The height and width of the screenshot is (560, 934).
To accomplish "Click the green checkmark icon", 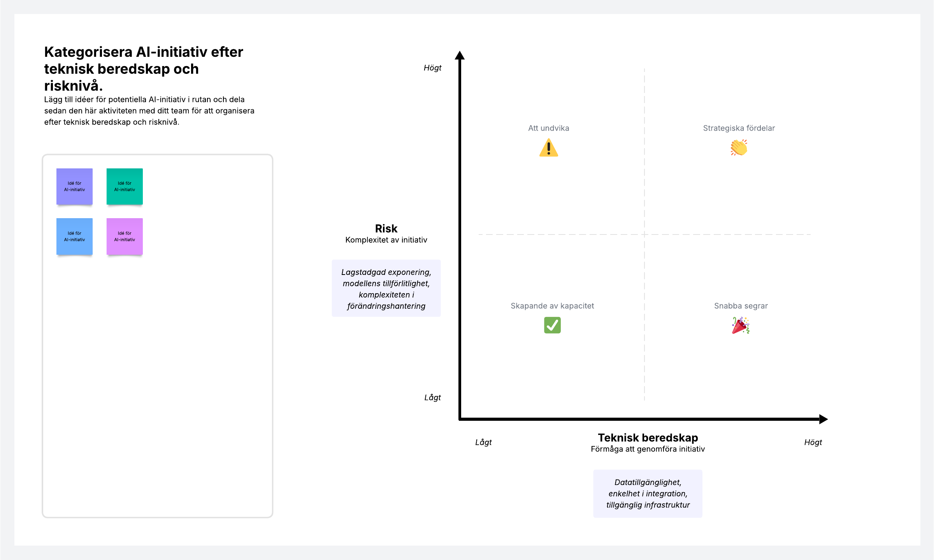I will [x=552, y=325].
